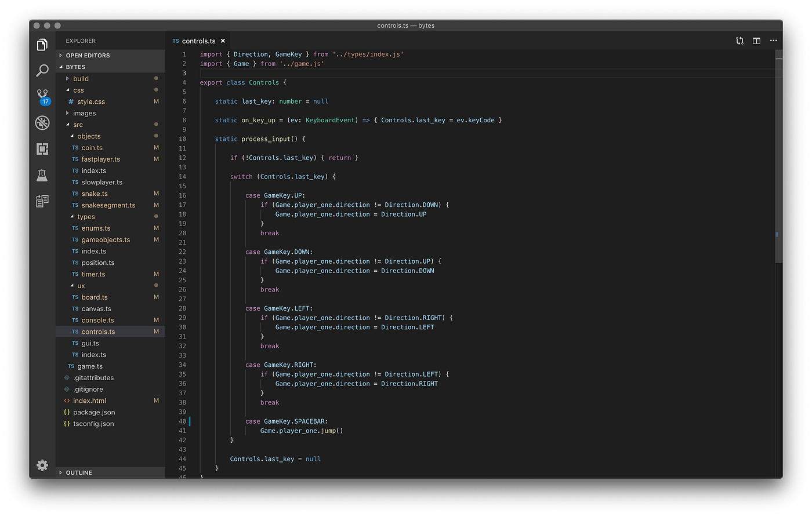
Task: Open the settings gear at the bottom
Action: pyautogui.click(x=42, y=465)
